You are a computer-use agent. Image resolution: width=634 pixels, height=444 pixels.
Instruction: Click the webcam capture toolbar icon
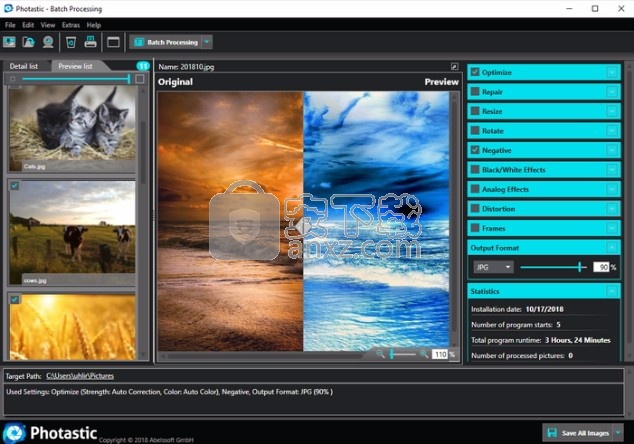click(48, 42)
